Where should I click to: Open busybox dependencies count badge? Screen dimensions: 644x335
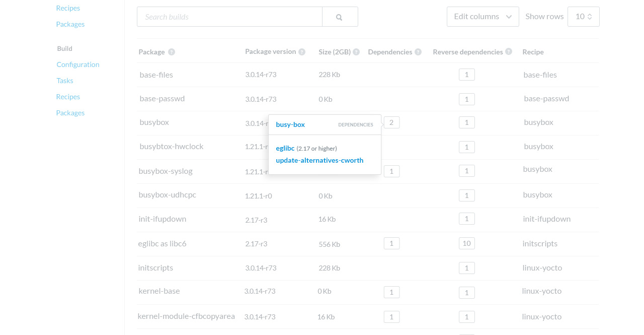pyautogui.click(x=391, y=122)
